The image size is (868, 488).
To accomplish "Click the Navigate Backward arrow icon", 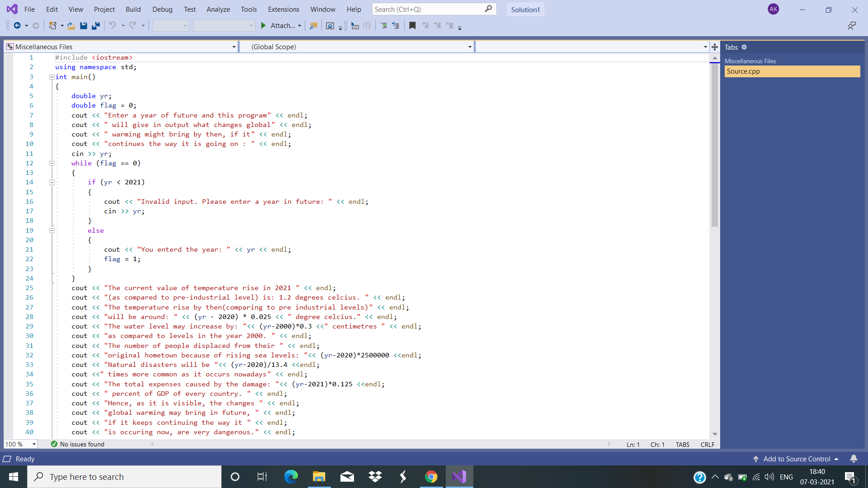I will pos(17,26).
